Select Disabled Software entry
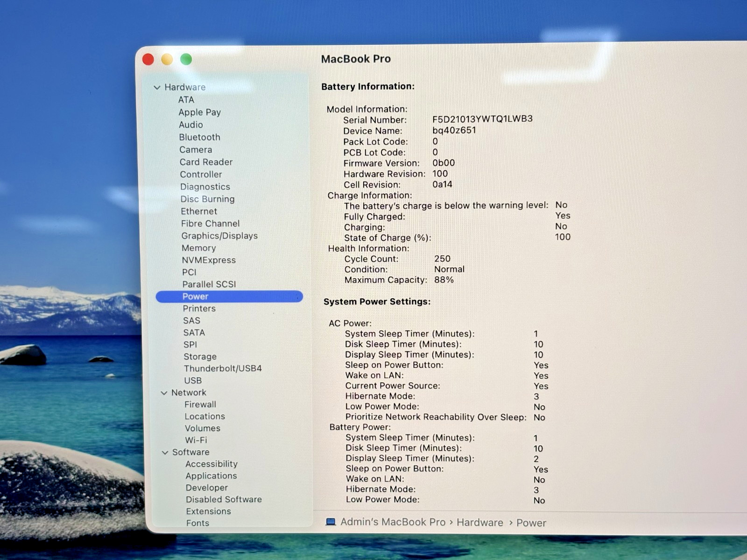Image resolution: width=747 pixels, height=560 pixels. [224, 499]
